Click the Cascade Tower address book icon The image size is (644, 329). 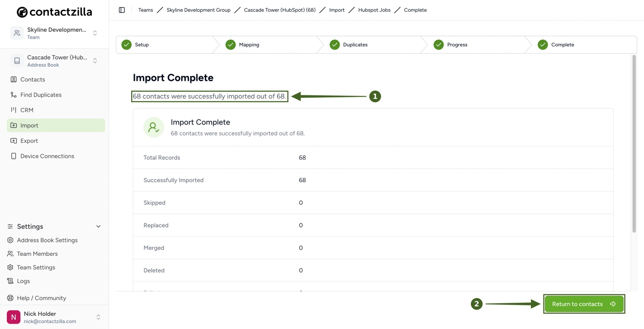(17, 61)
